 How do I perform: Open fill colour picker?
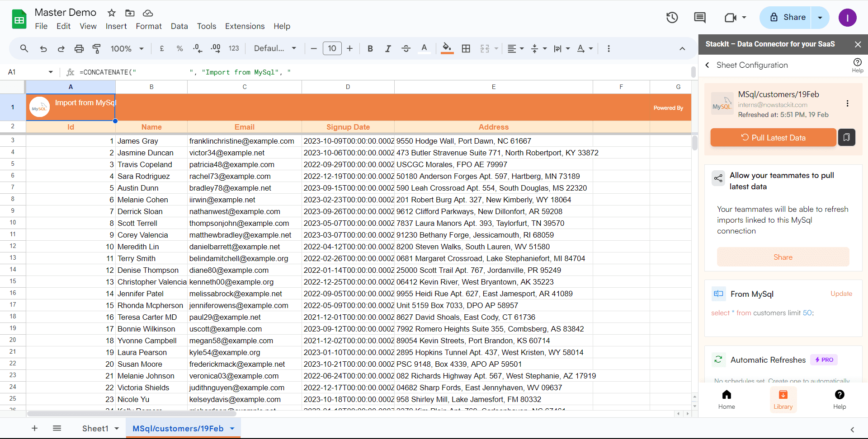[447, 48]
